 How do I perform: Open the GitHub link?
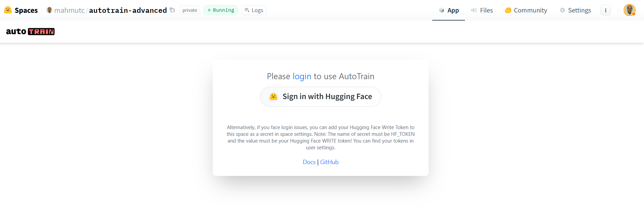click(329, 162)
